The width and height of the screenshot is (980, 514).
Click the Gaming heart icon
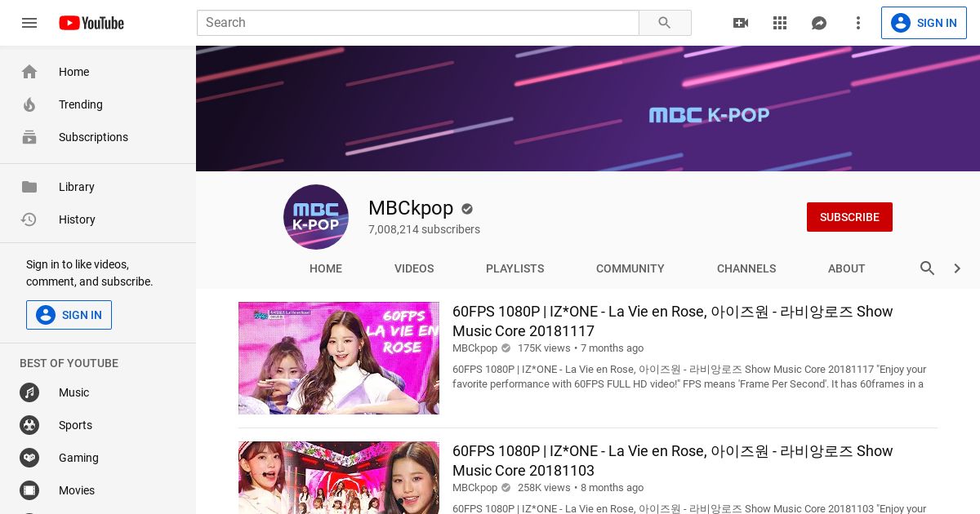(x=29, y=458)
